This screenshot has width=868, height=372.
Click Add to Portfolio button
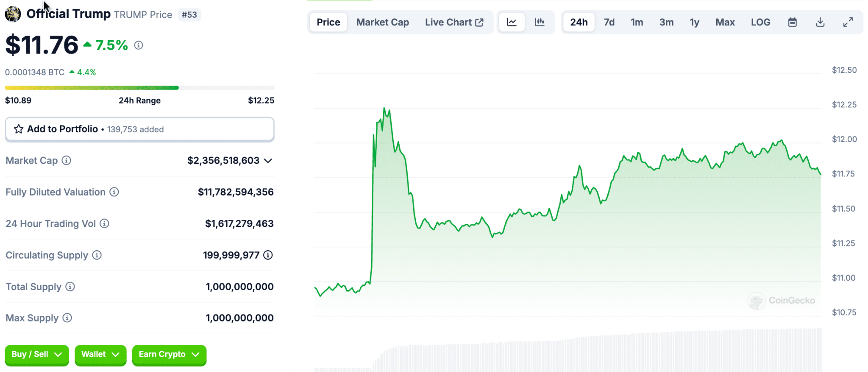click(139, 129)
